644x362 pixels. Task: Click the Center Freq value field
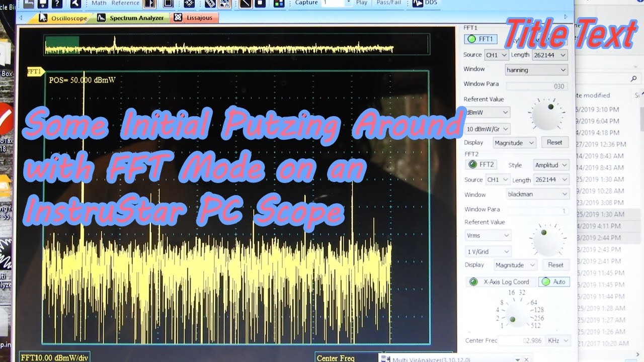pyautogui.click(x=520, y=340)
